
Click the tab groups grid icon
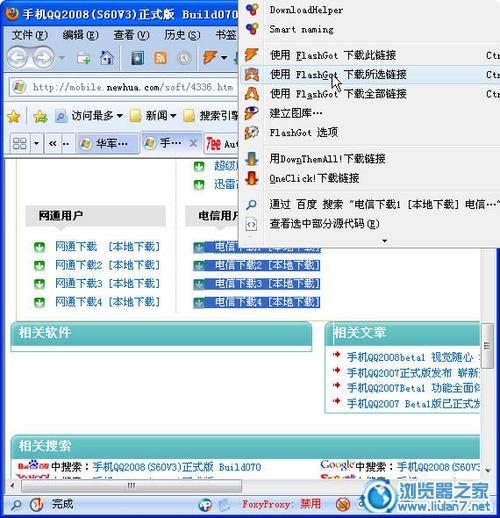(x=20, y=143)
